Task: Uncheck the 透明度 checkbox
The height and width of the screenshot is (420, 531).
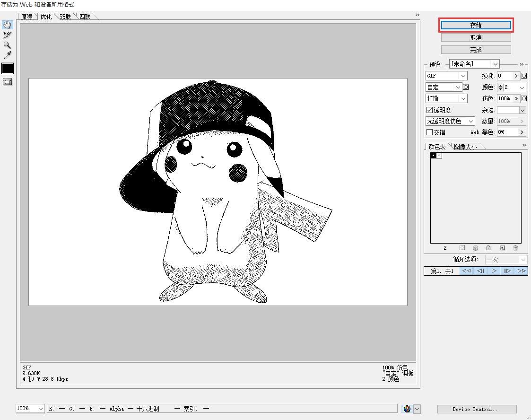Action: [x=429, y=110]
